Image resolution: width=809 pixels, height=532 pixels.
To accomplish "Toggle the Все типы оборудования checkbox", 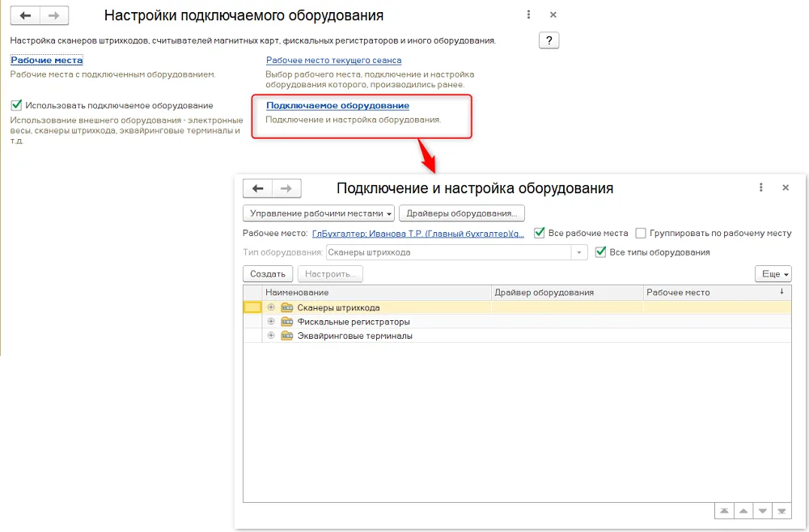I will tap(600, 252).
